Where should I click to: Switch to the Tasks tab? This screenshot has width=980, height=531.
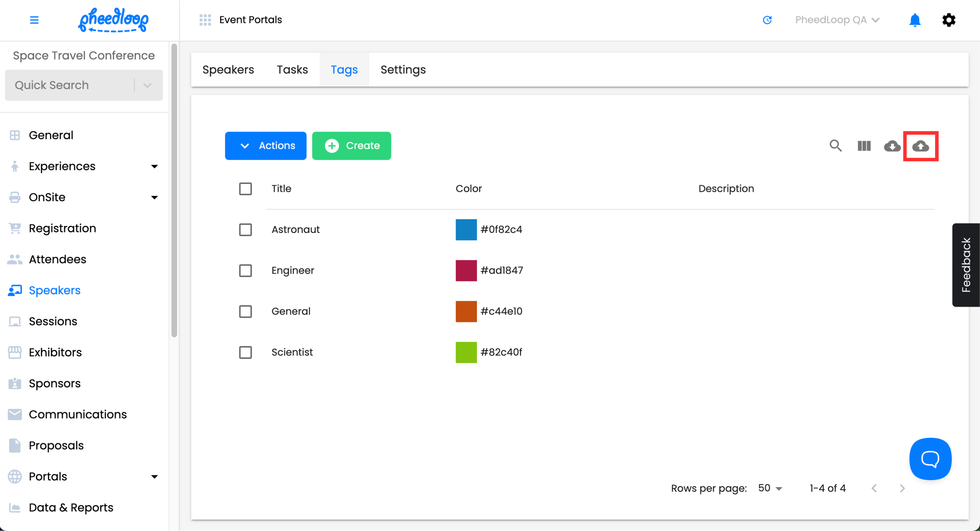[x=292, y=70]
